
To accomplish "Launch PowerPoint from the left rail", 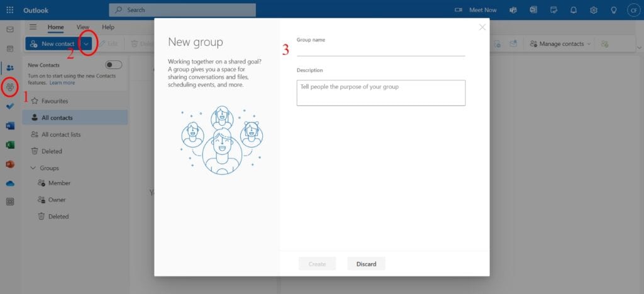I will 10,164.
